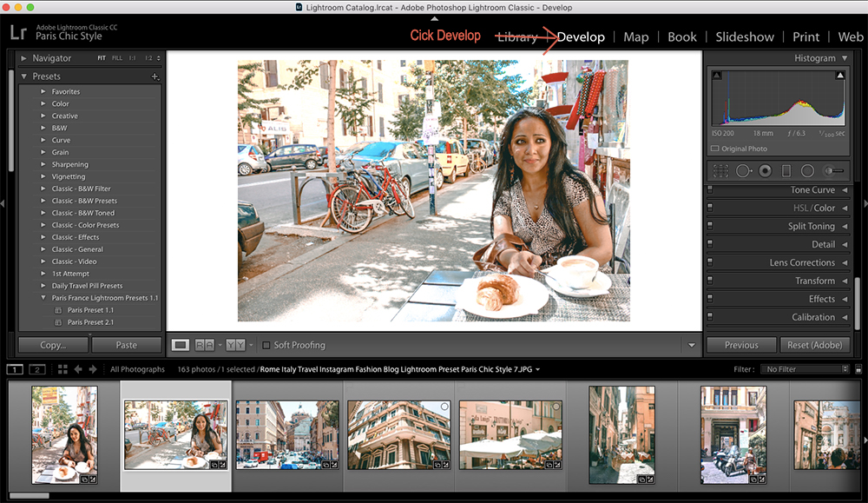This screenshot has width=868, height=503.
Task: Open the Before/After R A comparison view
Action: tap(204, 345)
